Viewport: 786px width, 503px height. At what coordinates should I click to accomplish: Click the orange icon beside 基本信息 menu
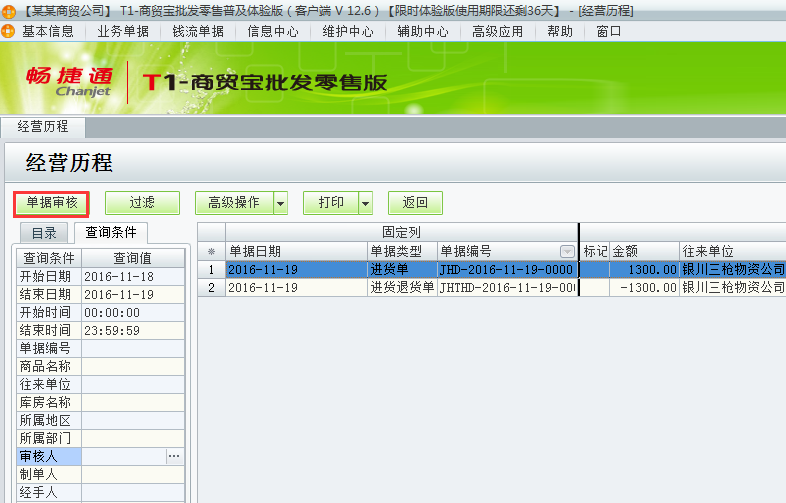click(9, 31)
